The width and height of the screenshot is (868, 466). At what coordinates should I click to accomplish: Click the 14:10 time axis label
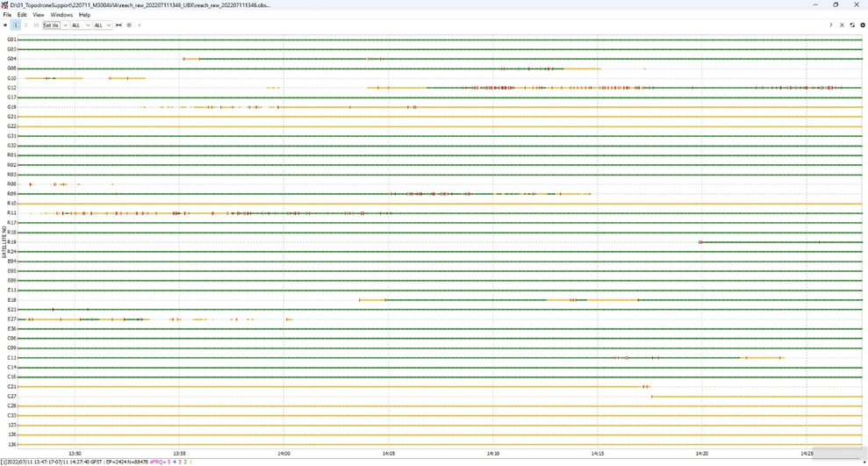[x=493, y=454]
